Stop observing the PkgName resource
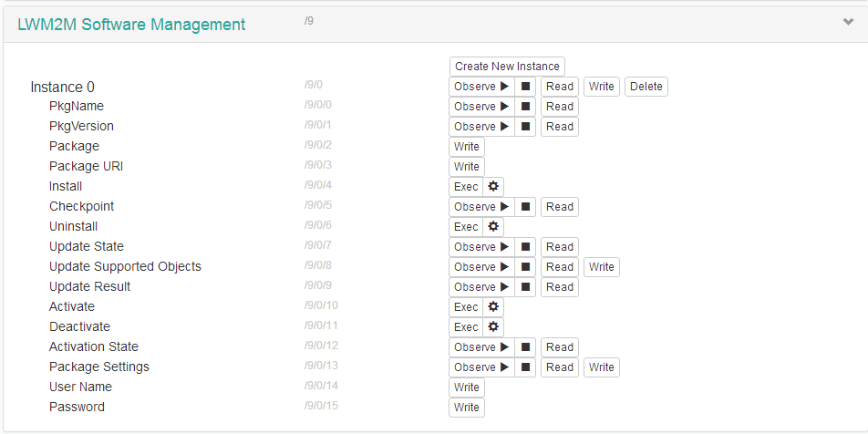 [x=525, y=107]
